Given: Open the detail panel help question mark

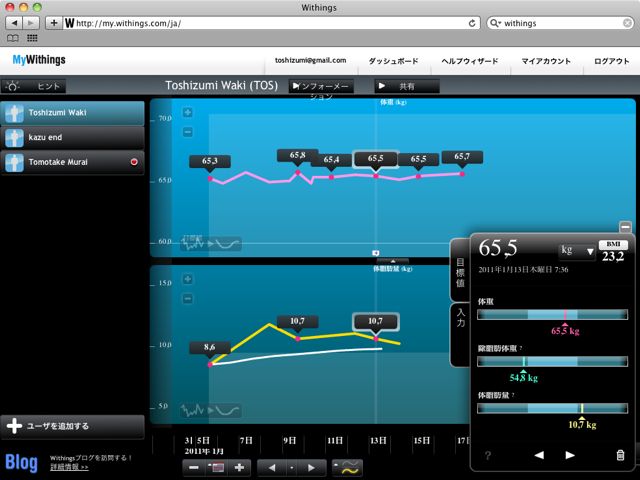Looking at the screenshot, I should click(x=488, y=456).
